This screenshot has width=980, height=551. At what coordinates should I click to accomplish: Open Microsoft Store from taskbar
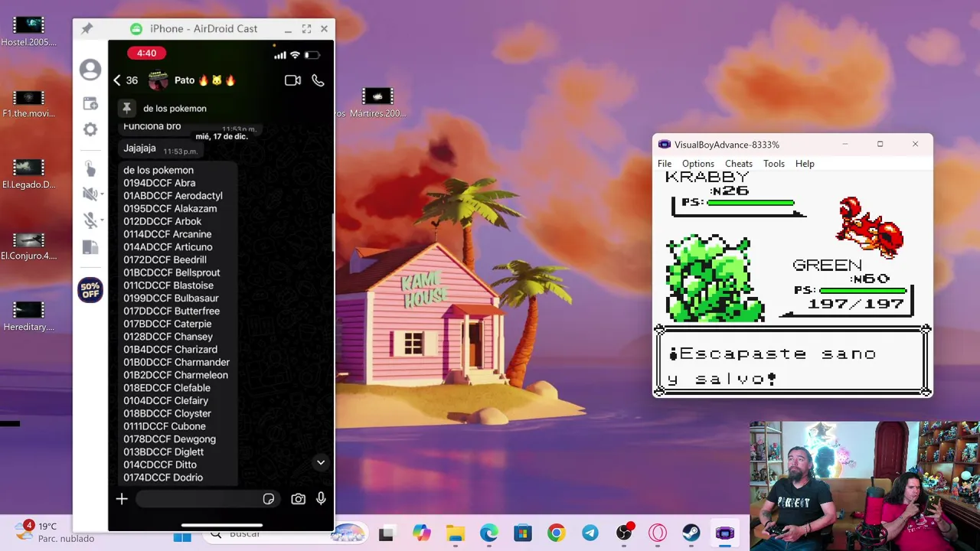523,533
